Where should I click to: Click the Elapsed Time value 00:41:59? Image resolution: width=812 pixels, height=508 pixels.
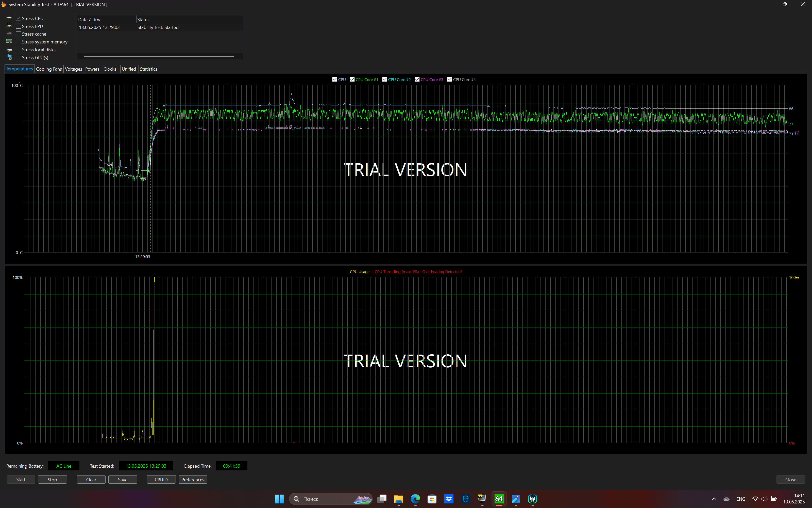click(231, 466)
